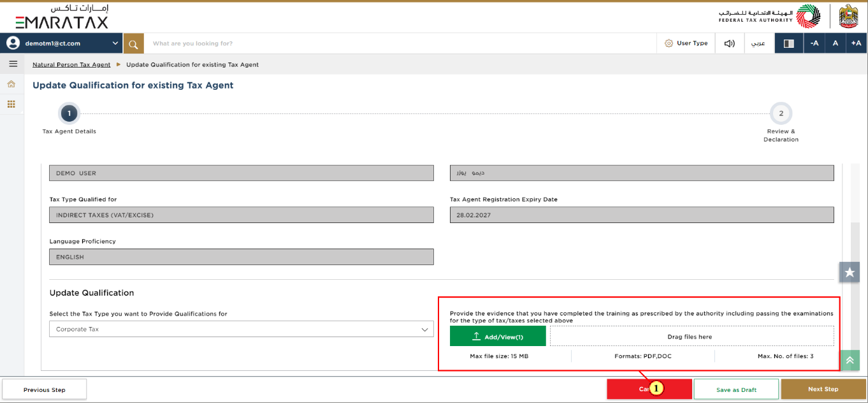Click the 'Formats: PDF,DOC' text
The height and width of the screenshot is (413, 868).
point(643,356)
